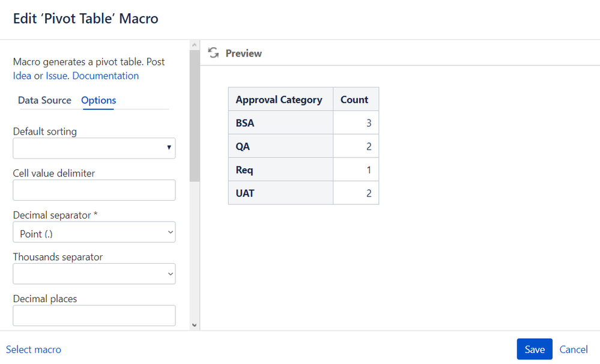Open the Thousands separator dropdown
Image resolution: width=600 pixels, height=364 pixels.
pos(94,274)
